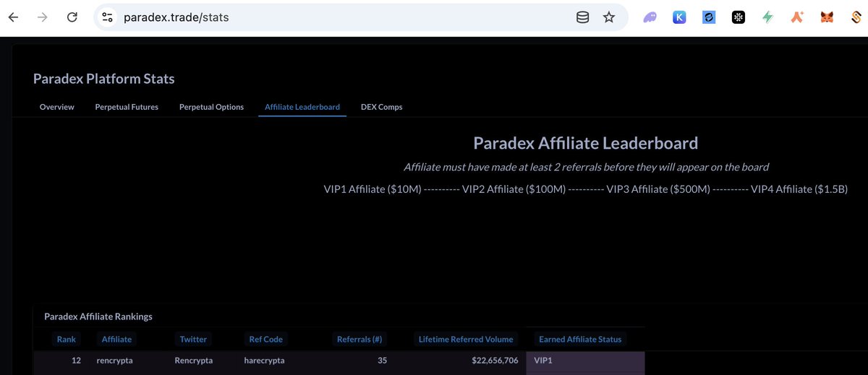Open the Phantom ghost wallet extension

[650, 17]
